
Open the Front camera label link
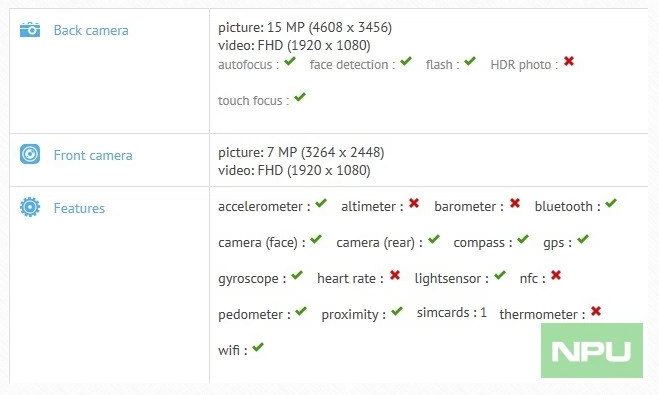click(93, 155)
